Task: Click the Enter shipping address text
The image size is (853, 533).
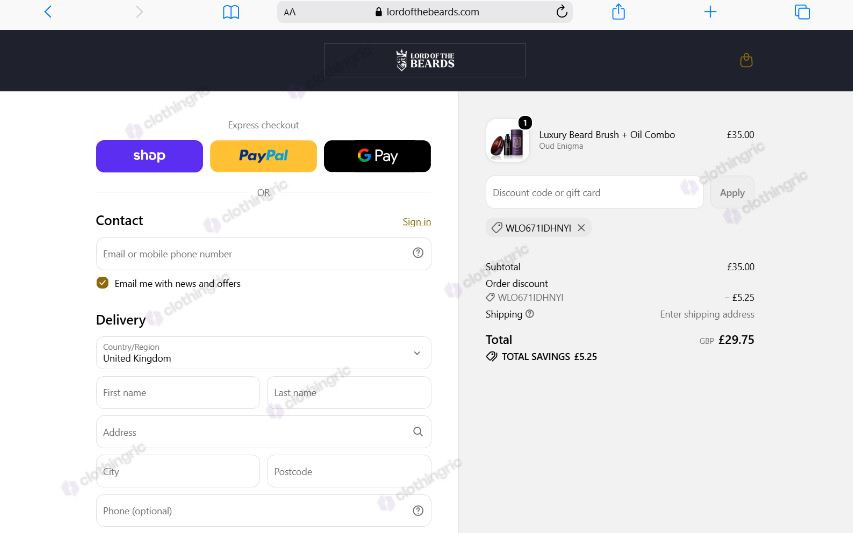Action: 707,314
